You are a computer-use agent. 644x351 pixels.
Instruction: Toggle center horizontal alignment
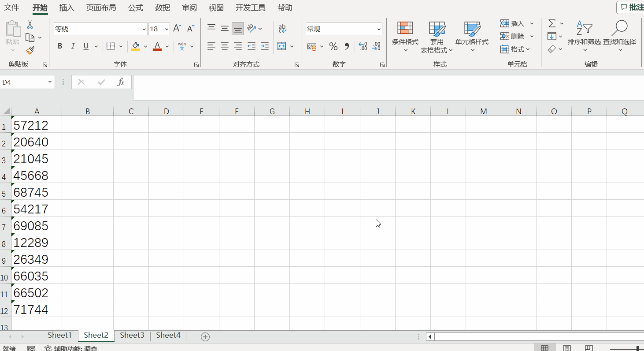[x=225, y=46]
